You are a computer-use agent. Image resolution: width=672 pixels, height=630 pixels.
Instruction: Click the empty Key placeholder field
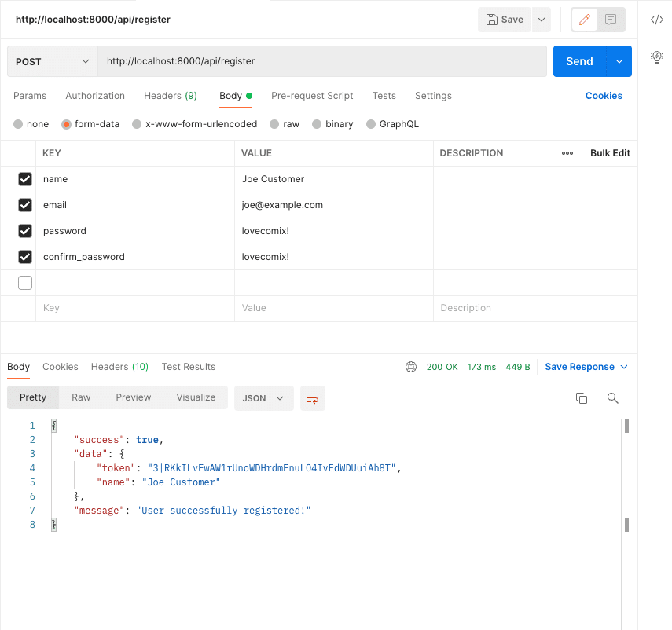135,309
